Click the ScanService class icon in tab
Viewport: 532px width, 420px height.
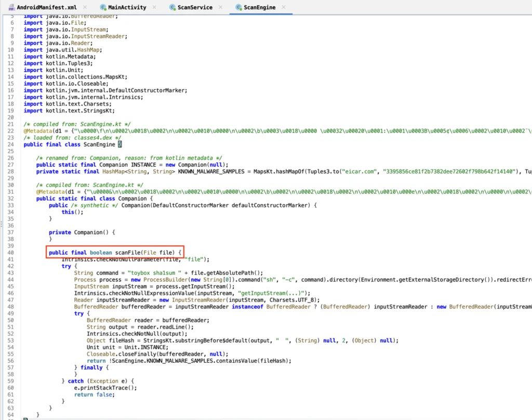click(172, 8)
